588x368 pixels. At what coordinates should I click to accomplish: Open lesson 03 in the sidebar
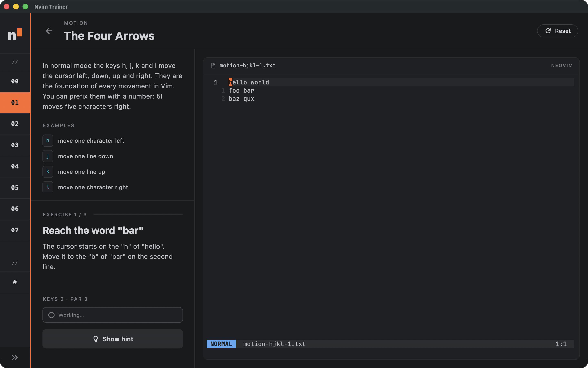15,145
